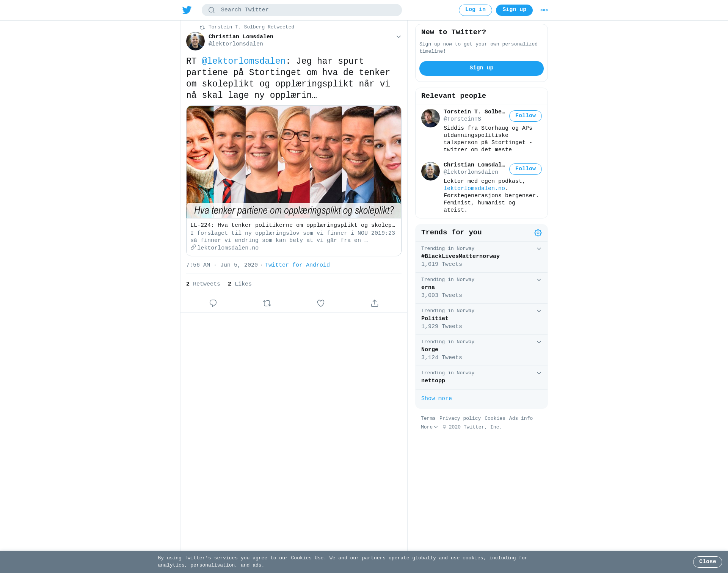Open the reply speech bubble icon

pos(213,303)
